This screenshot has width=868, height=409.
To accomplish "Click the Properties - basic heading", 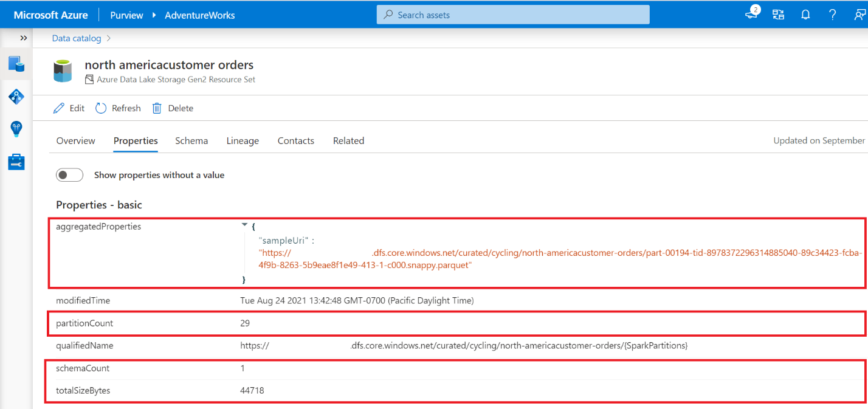I will point(99,205).
